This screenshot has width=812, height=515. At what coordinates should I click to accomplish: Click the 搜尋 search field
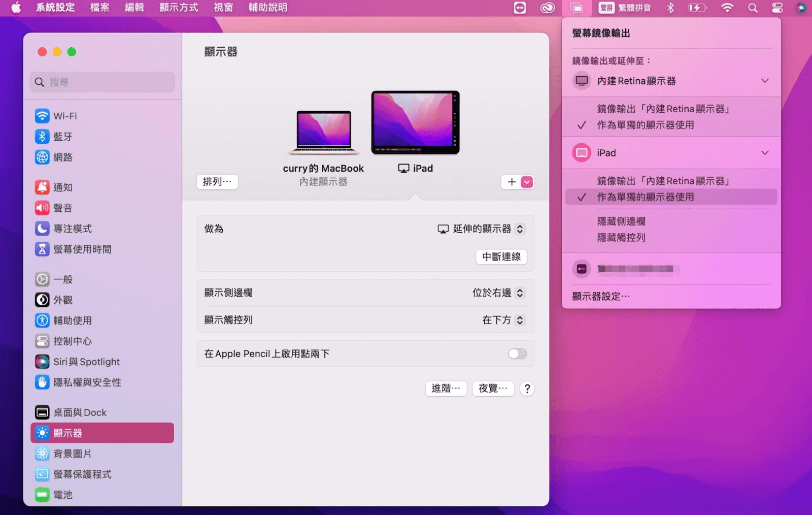103,82
